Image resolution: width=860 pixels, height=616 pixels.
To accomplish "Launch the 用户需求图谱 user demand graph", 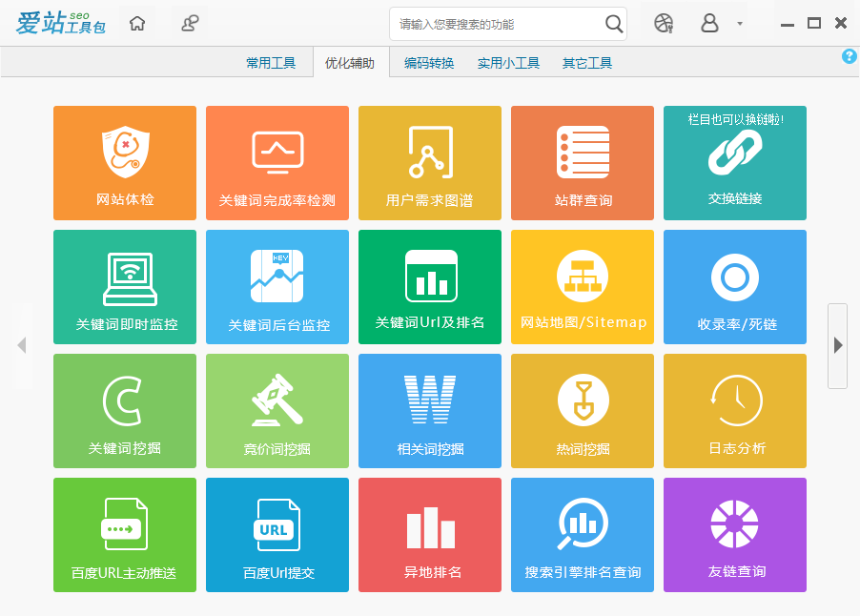I will (x=429, y=162).
